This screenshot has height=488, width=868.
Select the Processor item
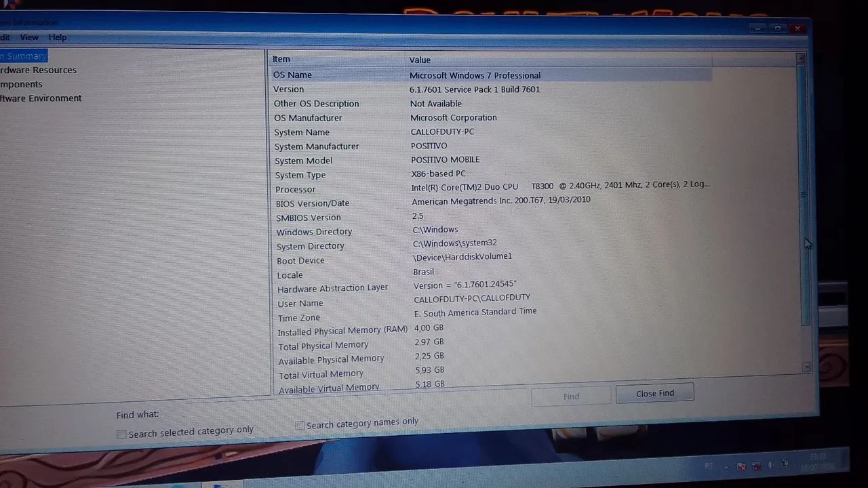(x=295, y=189)
